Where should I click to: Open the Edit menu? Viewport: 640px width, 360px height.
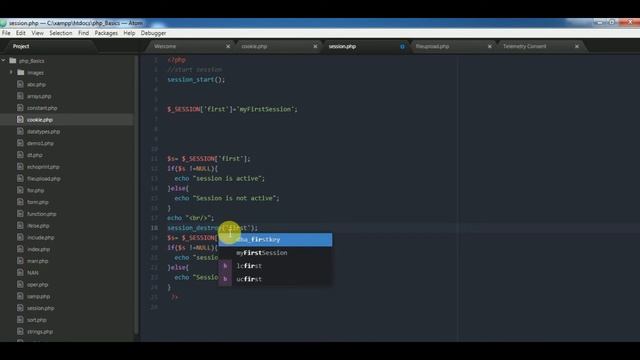(20, 33)
